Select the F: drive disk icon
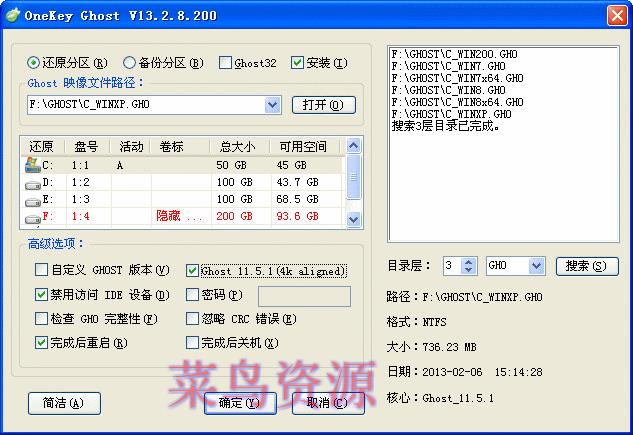Image resolution: width=633 pixels, height=435 pixels. point(33,218)
